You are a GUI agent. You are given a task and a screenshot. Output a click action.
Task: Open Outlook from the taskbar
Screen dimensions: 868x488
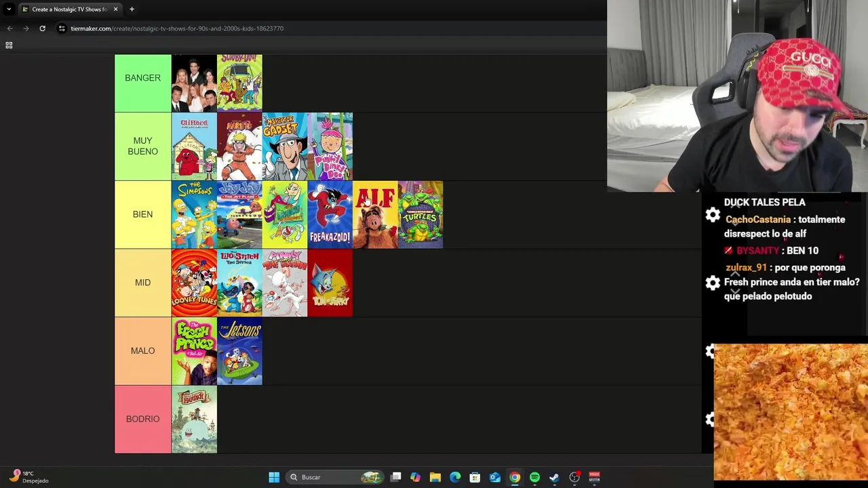[495, 477]
